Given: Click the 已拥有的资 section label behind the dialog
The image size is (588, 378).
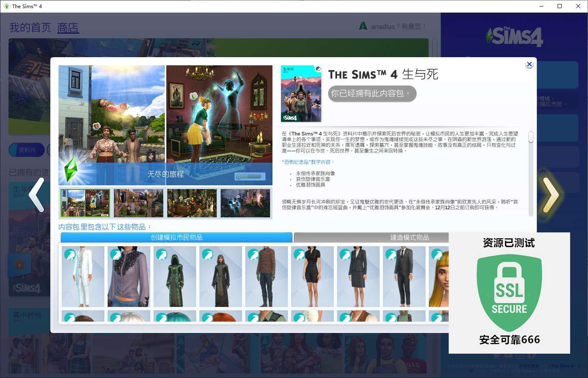Looking at the screenshot, I should point(29,173).
